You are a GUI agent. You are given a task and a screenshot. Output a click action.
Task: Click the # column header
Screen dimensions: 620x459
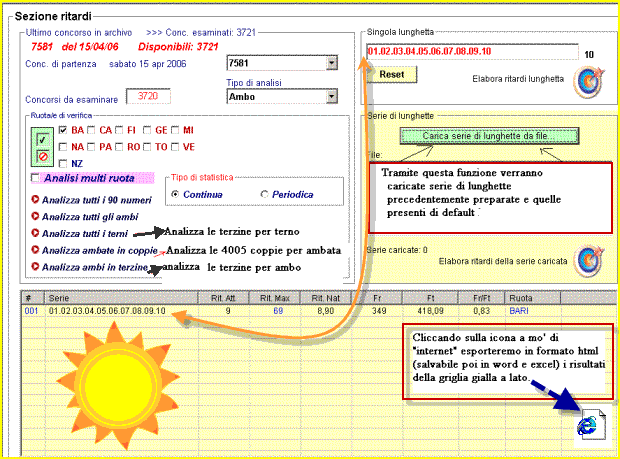[x=32, y=298]
